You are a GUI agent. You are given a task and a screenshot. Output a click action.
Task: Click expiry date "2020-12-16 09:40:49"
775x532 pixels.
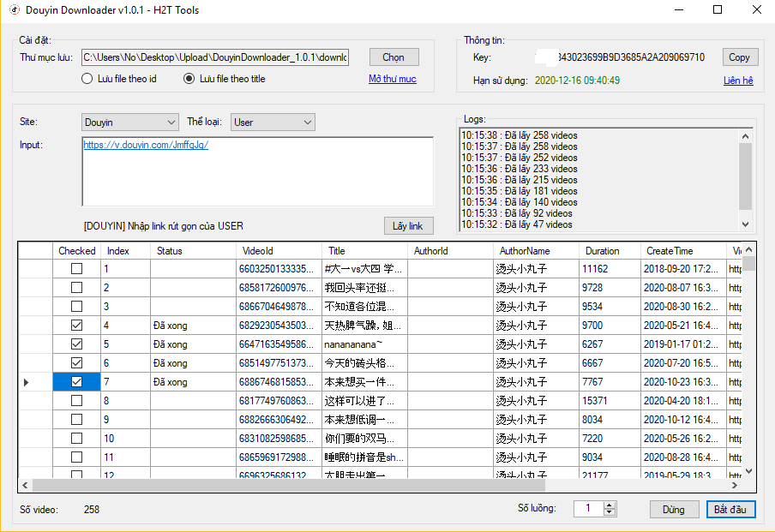click(577, 80)
